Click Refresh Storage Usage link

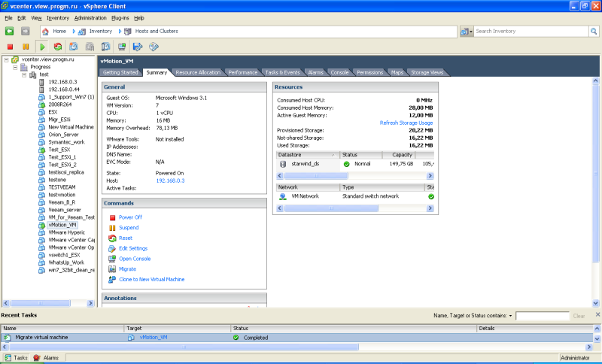[x=406, y=123]
